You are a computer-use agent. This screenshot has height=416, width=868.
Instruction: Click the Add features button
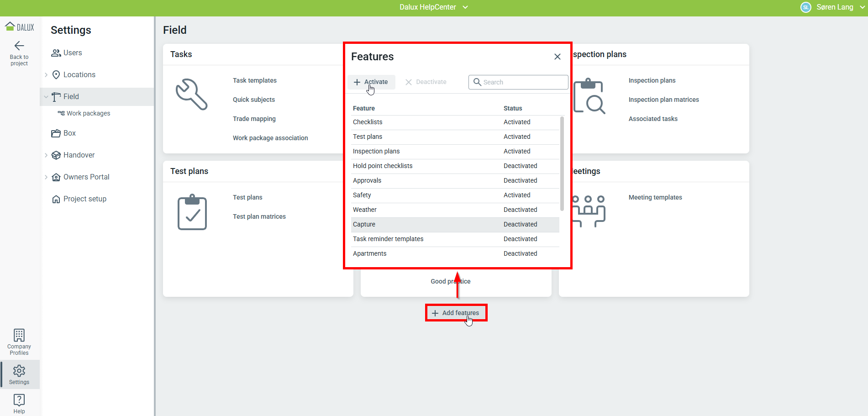[x=456, y=313]
